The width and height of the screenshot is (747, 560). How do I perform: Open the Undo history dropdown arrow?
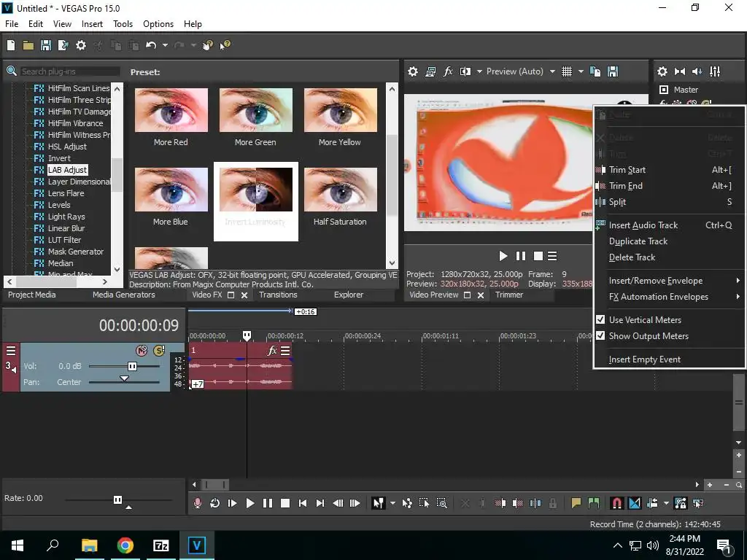(x=165, y=45)
